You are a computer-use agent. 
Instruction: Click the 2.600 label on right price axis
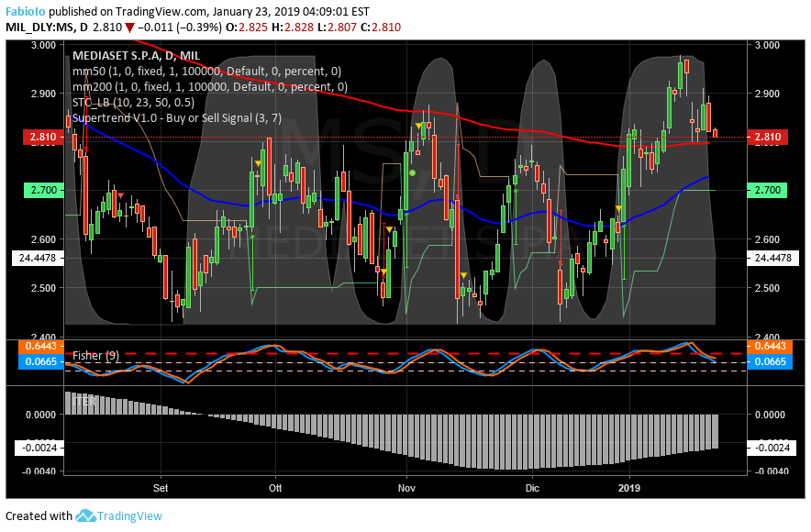768,239
